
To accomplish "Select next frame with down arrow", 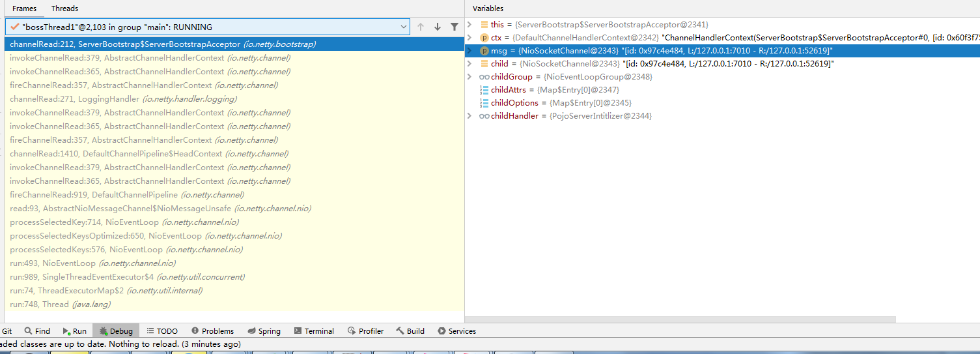I will (438, 27).
